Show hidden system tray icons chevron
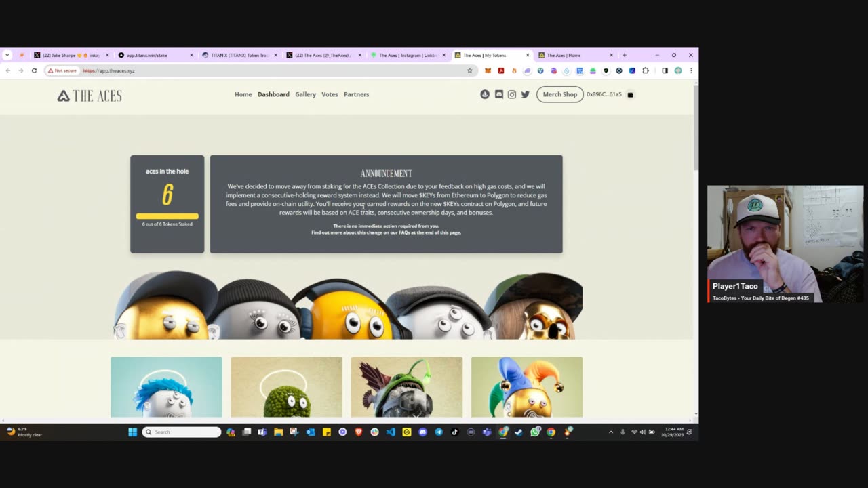The height and width of the screenshot is (488, 868). pos(611,432)
